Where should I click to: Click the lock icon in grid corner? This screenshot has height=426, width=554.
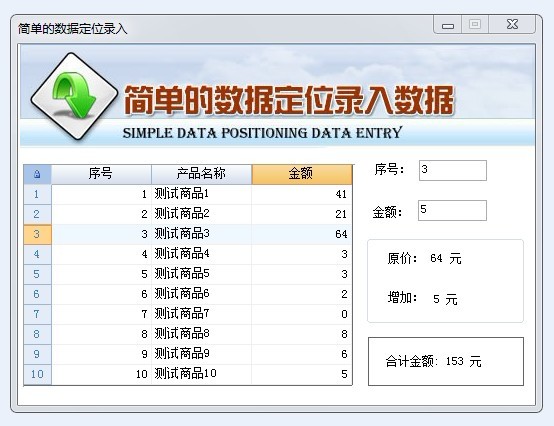point(37,174)
